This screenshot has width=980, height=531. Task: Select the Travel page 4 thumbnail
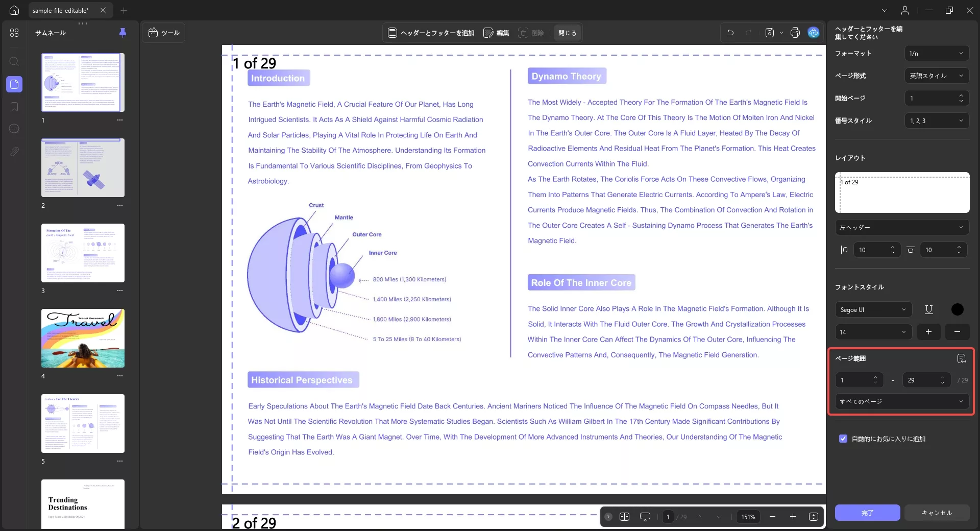[83, 338]
